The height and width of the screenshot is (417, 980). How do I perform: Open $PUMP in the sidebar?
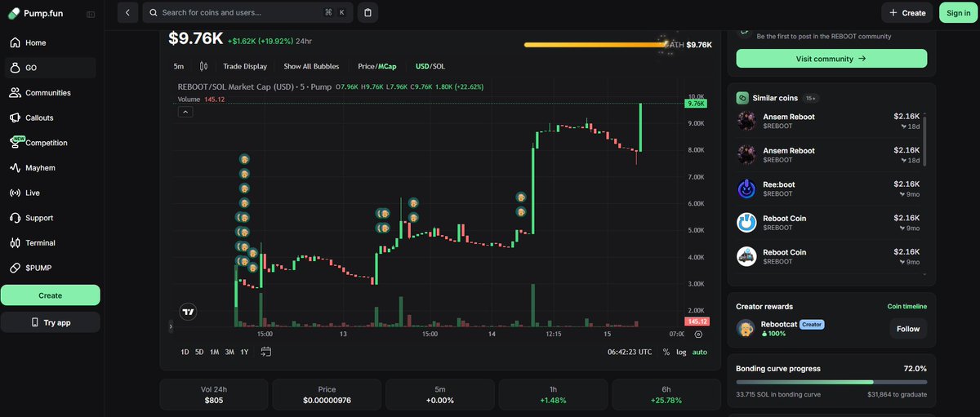(50, 268)
